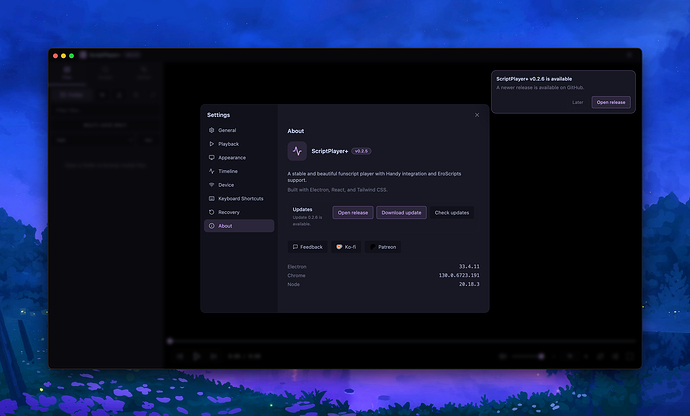Click the Node label

click(x=294, y=284)
